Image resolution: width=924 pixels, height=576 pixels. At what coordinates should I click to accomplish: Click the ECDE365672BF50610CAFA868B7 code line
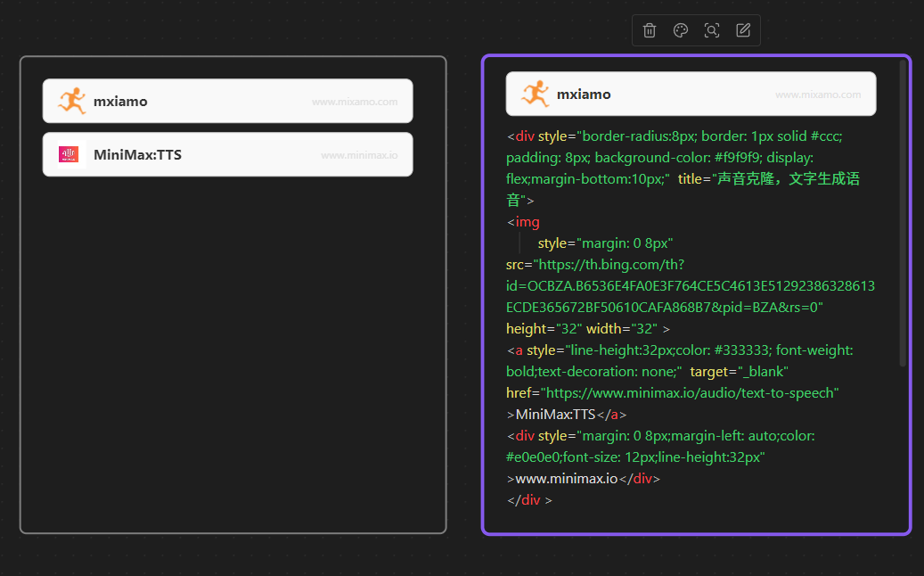click(x=664, y=308)
